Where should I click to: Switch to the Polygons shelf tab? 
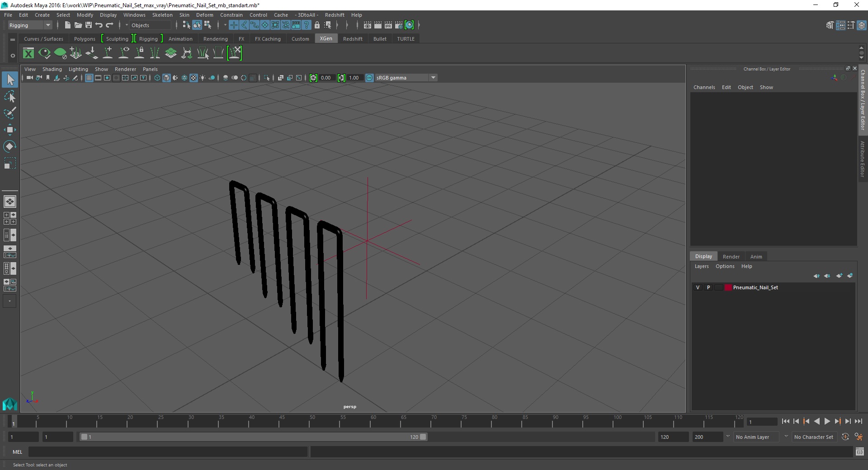pyautogui.click(x=85, y=39)
